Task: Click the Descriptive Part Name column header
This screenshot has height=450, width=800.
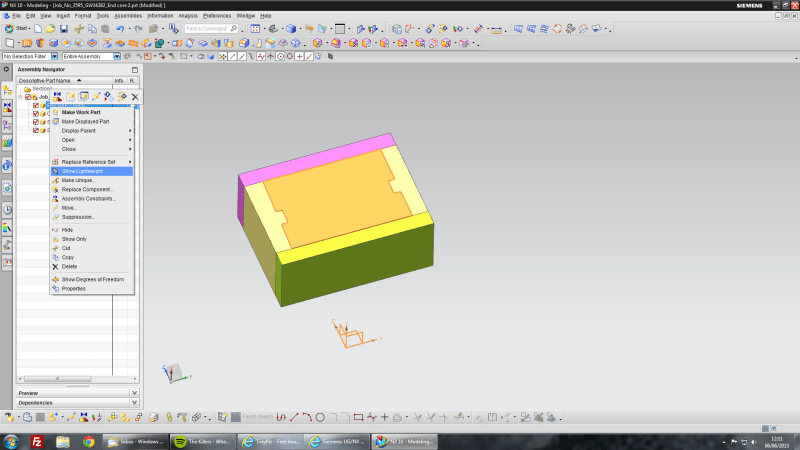Action: 64,81
